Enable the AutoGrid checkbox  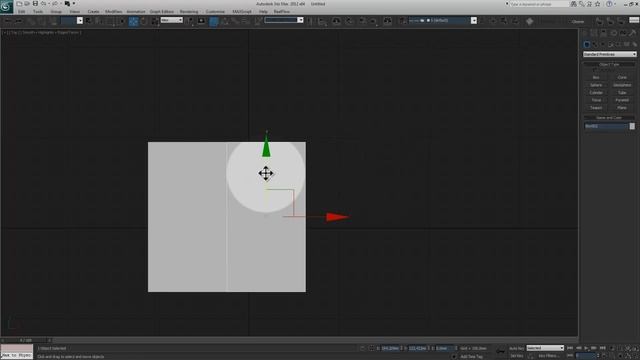594,70
